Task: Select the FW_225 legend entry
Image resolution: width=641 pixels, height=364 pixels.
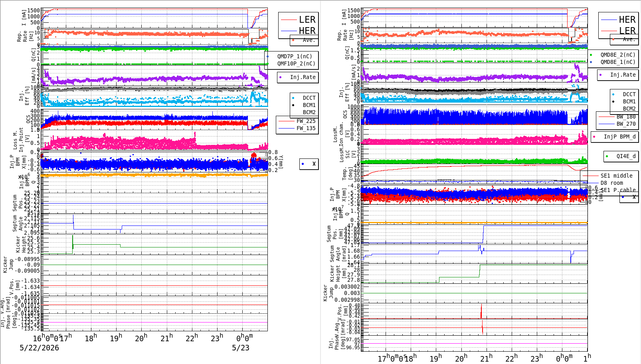Action: [306, 121]
